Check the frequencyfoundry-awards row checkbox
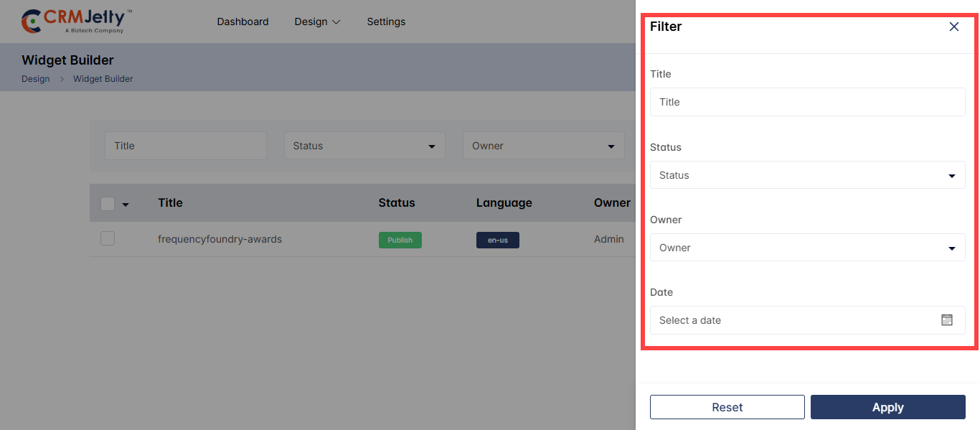The image size is (980, 430). pyautogui.click(x=108, y=239)
